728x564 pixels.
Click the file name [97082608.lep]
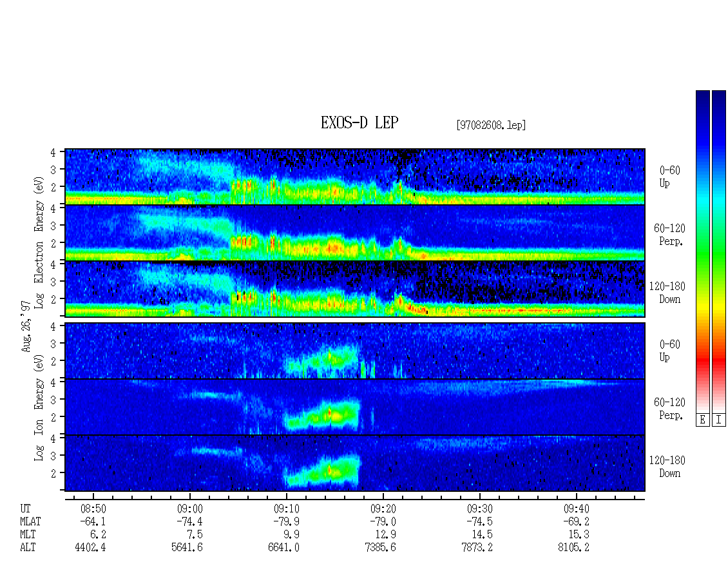tap(491, 125)
